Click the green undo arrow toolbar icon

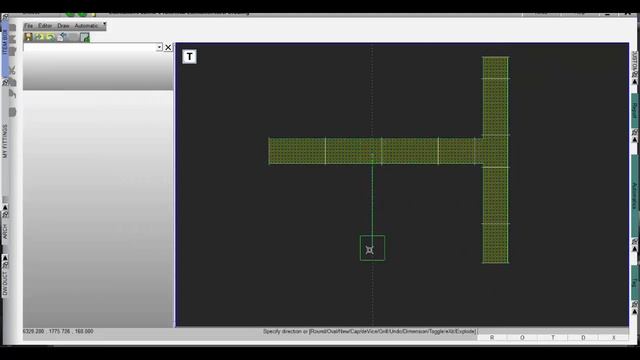[x=51, y=38]
